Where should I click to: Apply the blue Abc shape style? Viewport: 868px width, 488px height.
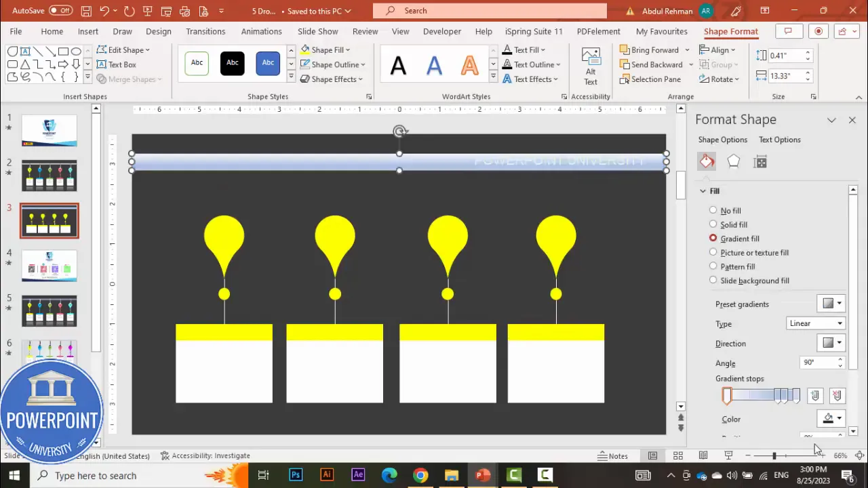coord(268,63)
